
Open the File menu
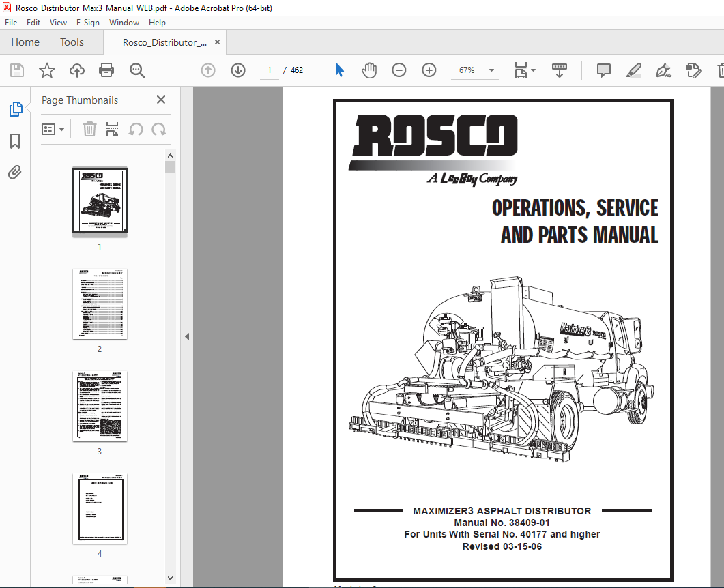(x=11, y=22)
